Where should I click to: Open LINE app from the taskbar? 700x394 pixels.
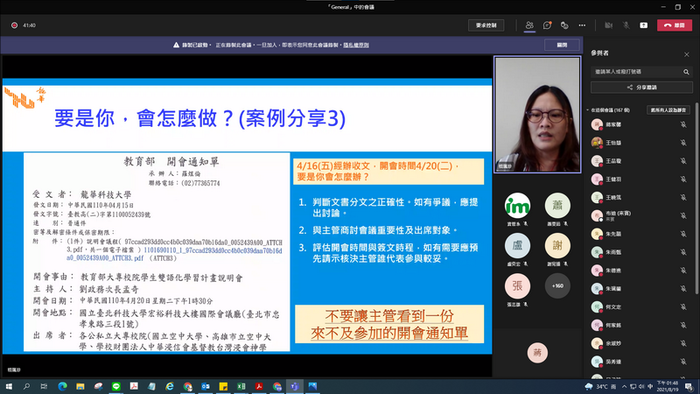[116, 386]
